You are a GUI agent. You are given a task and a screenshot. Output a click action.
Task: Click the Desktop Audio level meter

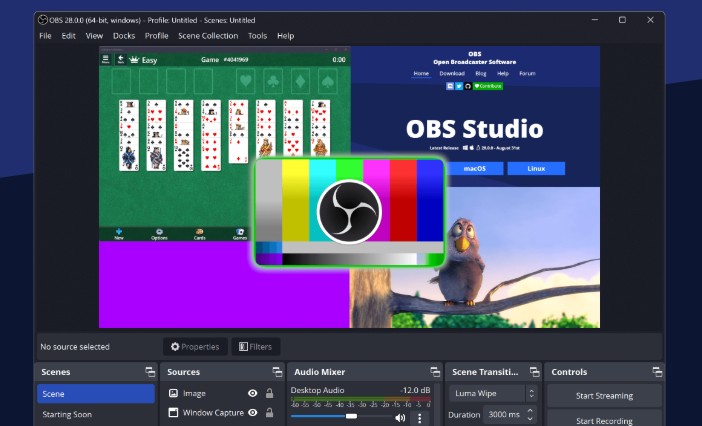(x=360, y=399)
